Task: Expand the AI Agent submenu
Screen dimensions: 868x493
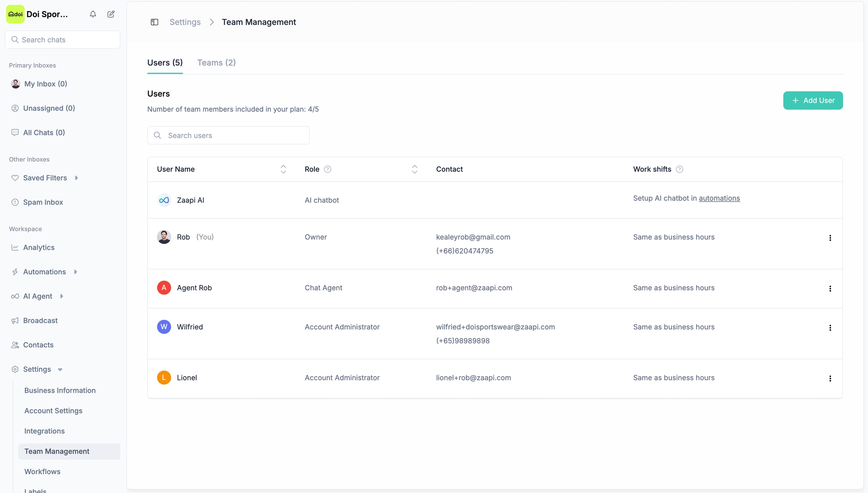Action: pos(61,296)
